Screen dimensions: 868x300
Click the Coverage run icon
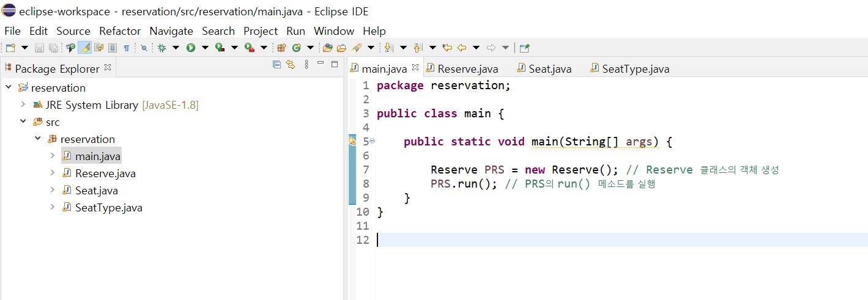[220, 48]
